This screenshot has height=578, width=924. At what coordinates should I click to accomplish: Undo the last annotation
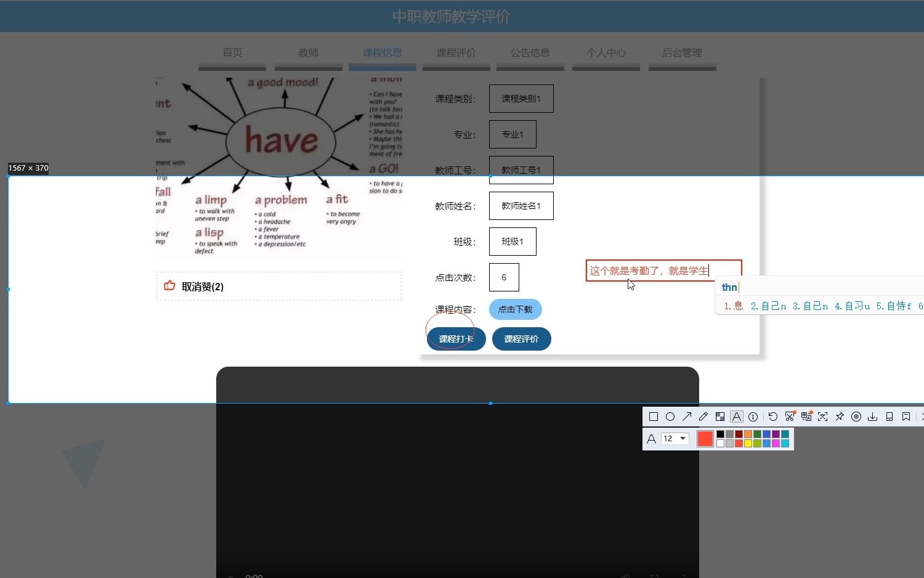point(773,417)
